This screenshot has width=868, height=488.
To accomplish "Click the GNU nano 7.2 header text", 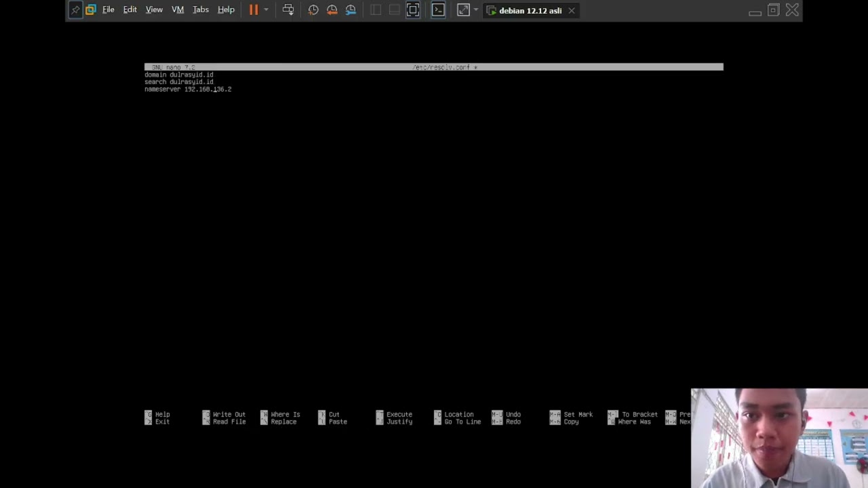I will (x=174, y=67).
